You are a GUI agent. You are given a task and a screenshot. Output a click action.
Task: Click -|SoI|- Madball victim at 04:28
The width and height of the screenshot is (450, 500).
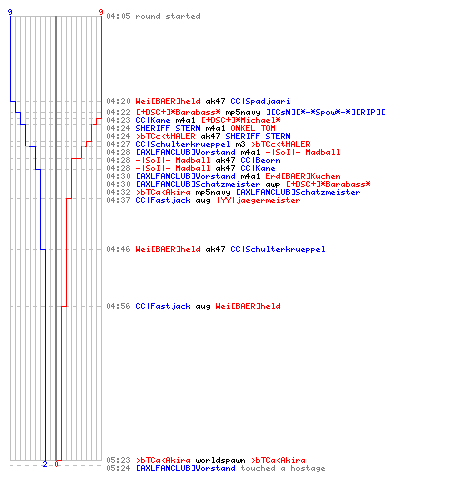point(303,152)
